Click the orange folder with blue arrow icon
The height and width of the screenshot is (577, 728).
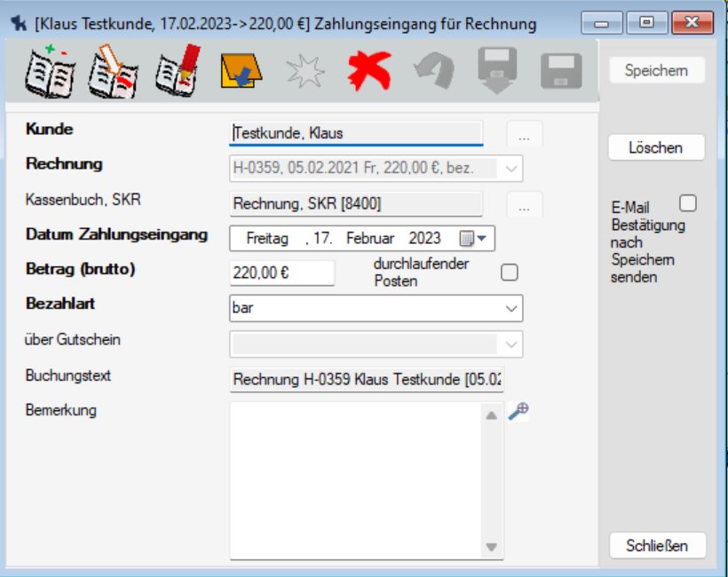[x=241, y=71]
